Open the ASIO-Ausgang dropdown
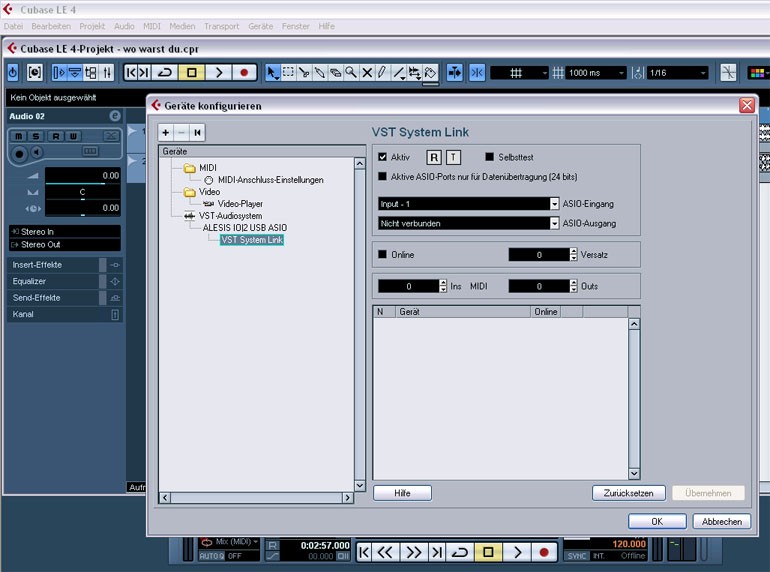This screenshot has height=572, width=770. (x=554, y=223)
